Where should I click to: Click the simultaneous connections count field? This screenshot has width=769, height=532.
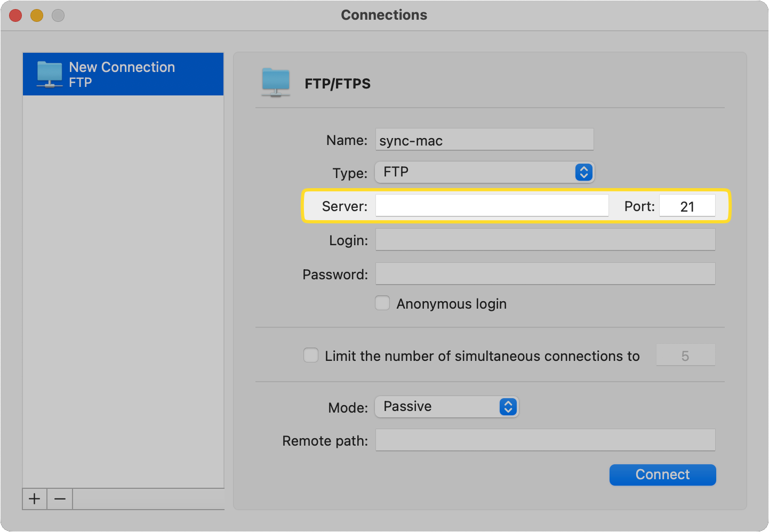pyautogui.click(x=685, y=354)
